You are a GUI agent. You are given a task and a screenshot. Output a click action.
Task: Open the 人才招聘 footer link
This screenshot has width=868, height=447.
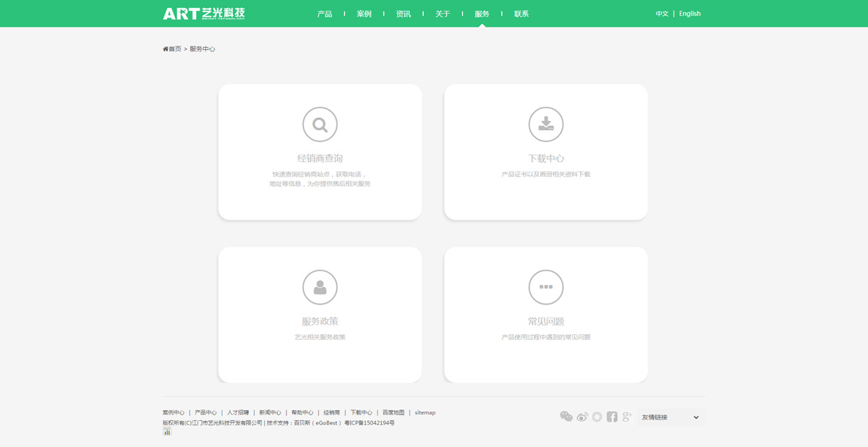(x=238, y=412)
